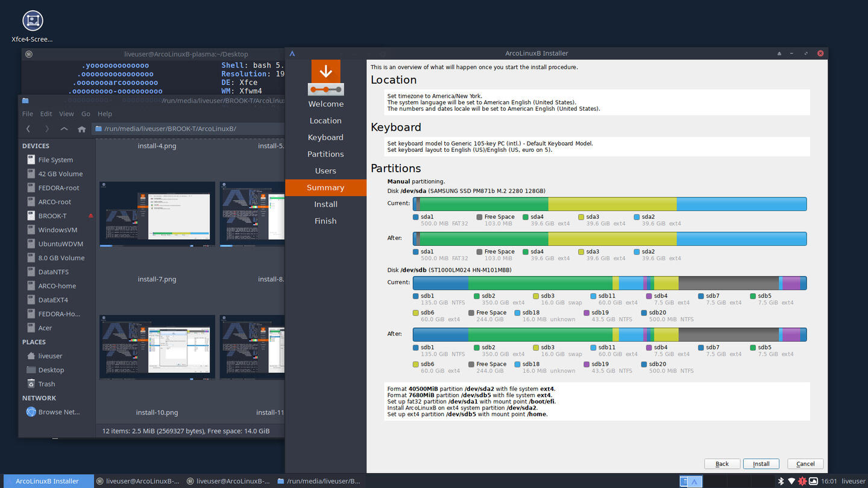
Task: Open the DataNTFS device
Action: click(x=55, y=272)
